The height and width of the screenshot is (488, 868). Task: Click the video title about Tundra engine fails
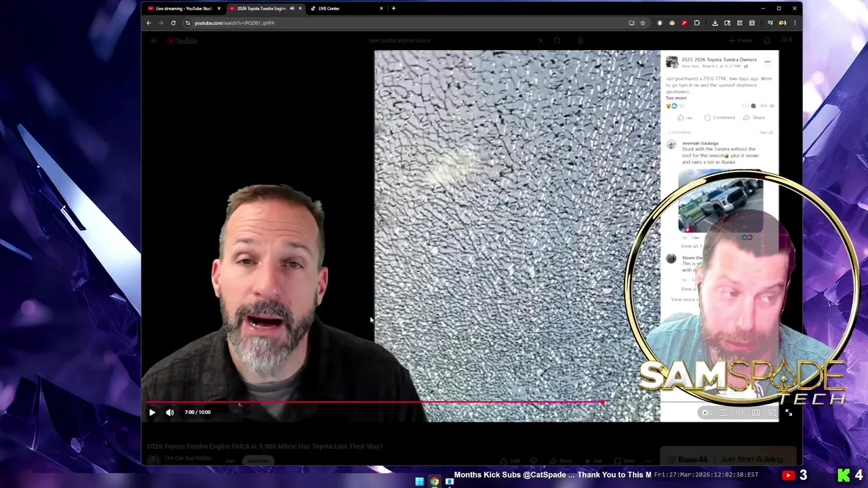[x=265, y=446]
